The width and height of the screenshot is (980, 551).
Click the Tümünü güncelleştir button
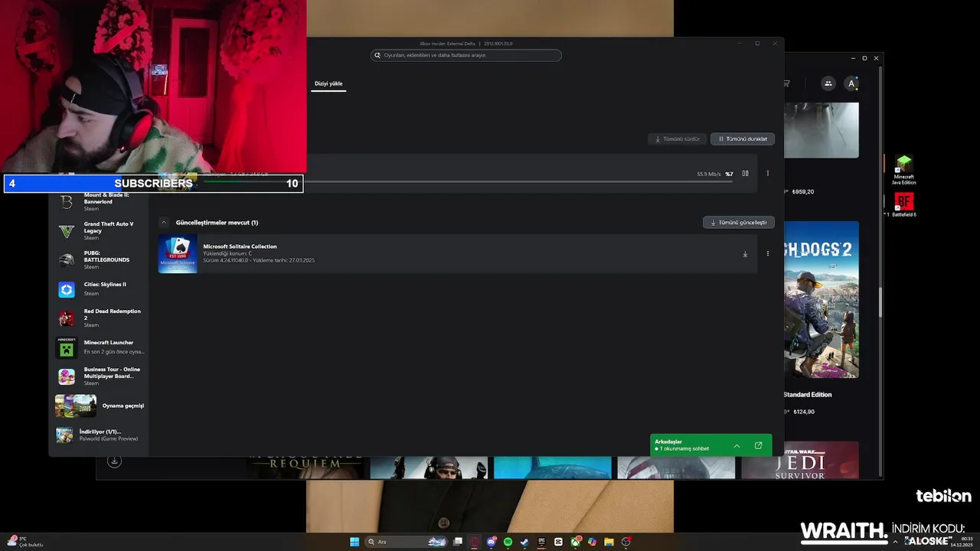(739, 223)
